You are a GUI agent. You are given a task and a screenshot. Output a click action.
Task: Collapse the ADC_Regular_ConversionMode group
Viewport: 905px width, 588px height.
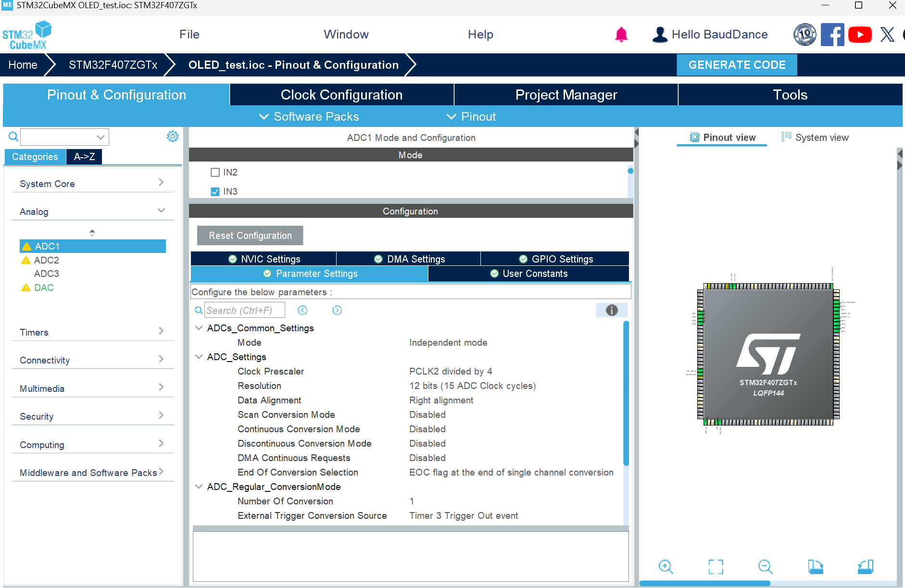[x=199, y=487]
